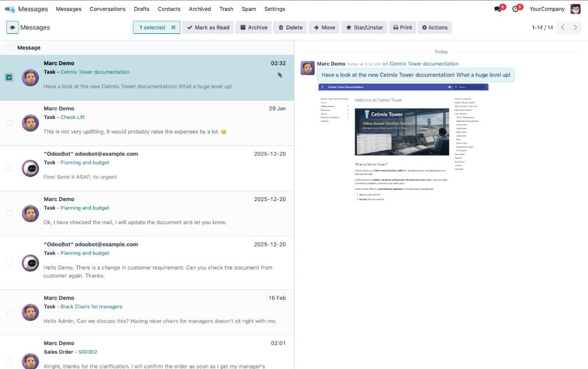Delete the selected message via trash icon
Image resolution: width=588 pixels, height=369 pixels.
(289, 27)
